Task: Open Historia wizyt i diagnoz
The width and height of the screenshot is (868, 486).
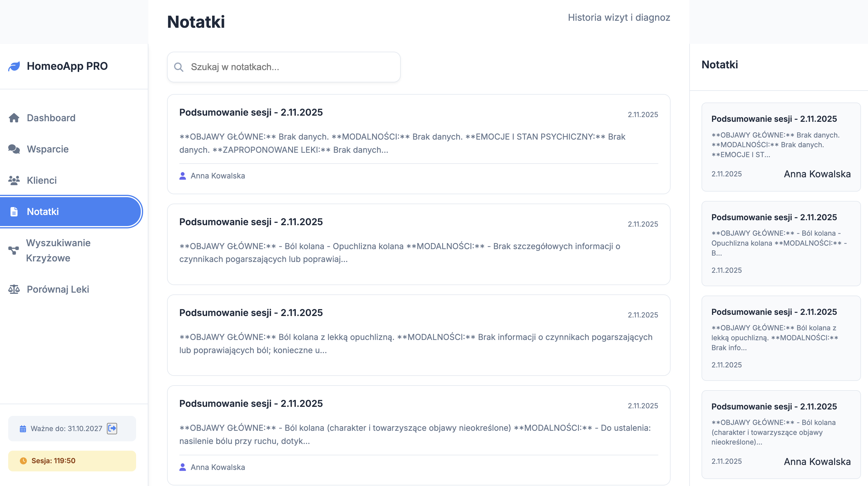Action: click(619, 18)
